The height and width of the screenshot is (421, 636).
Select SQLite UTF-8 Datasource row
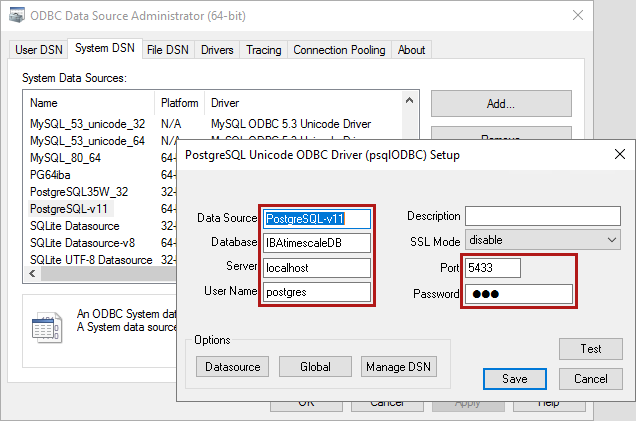click(91, 260)
